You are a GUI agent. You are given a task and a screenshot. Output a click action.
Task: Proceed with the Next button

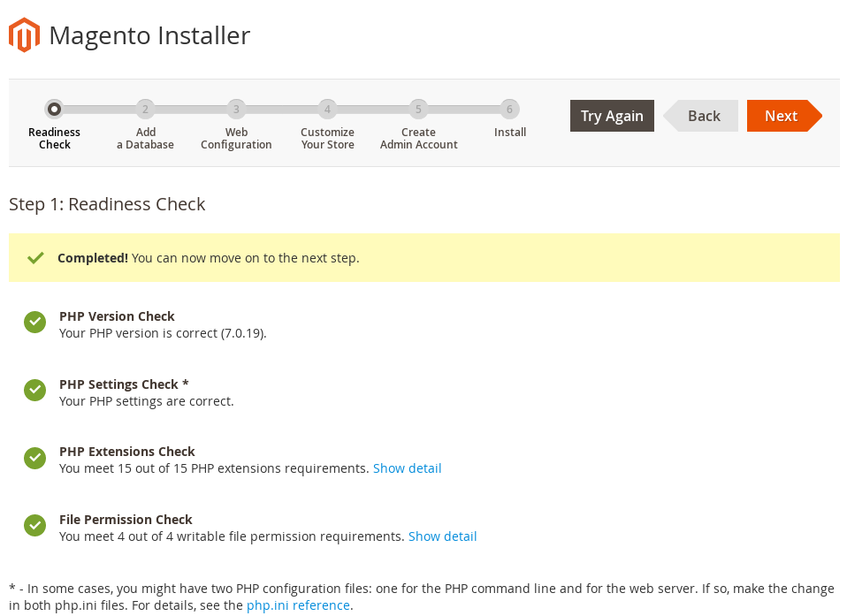click(784, 116)
